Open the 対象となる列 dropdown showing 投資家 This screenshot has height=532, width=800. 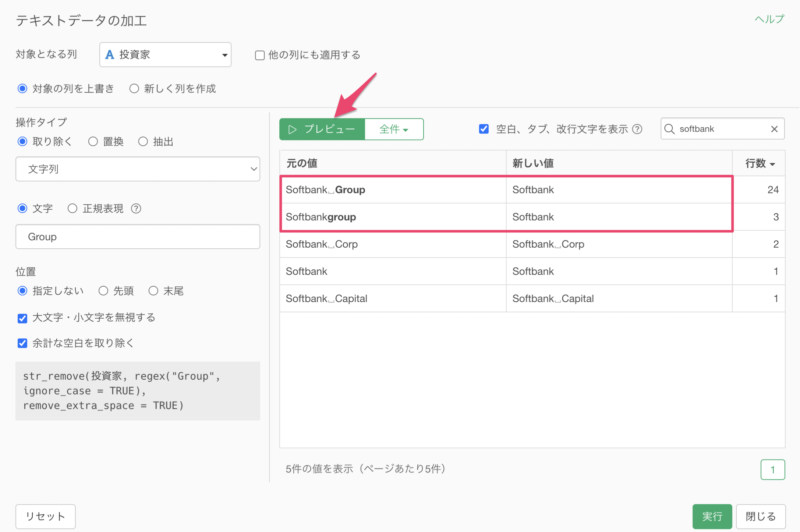pos(165,55)
